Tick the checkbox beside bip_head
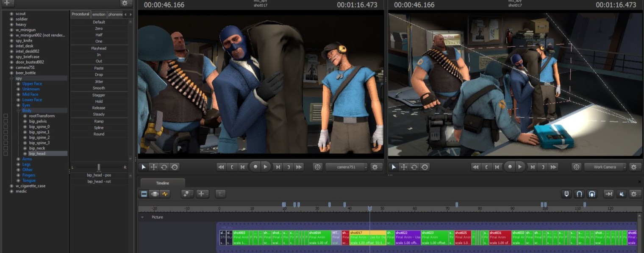This screenshot has width=644, height=253. tap(6, 154)
